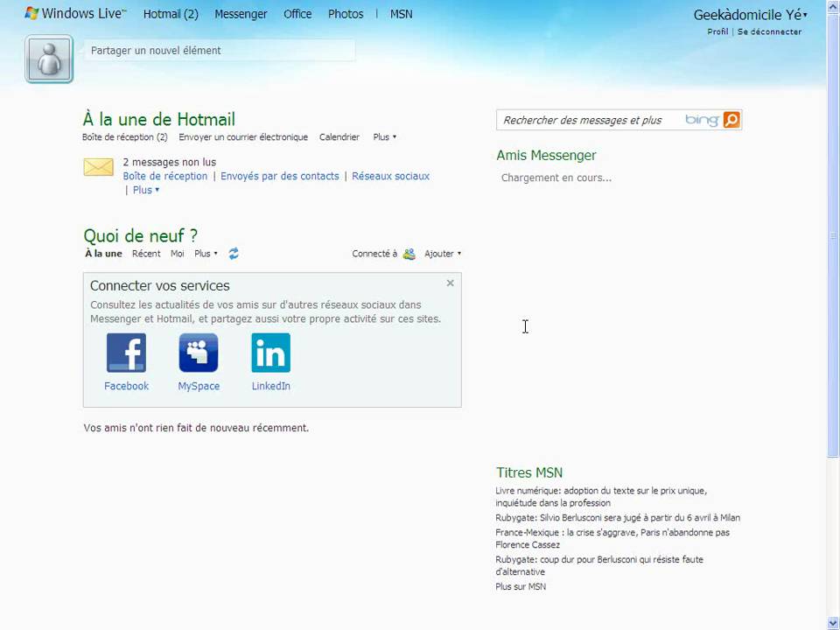This screenshot has width=840, height=630.
Task: Expand the Ajouter dropdown
Action: [x=443, y=254]
